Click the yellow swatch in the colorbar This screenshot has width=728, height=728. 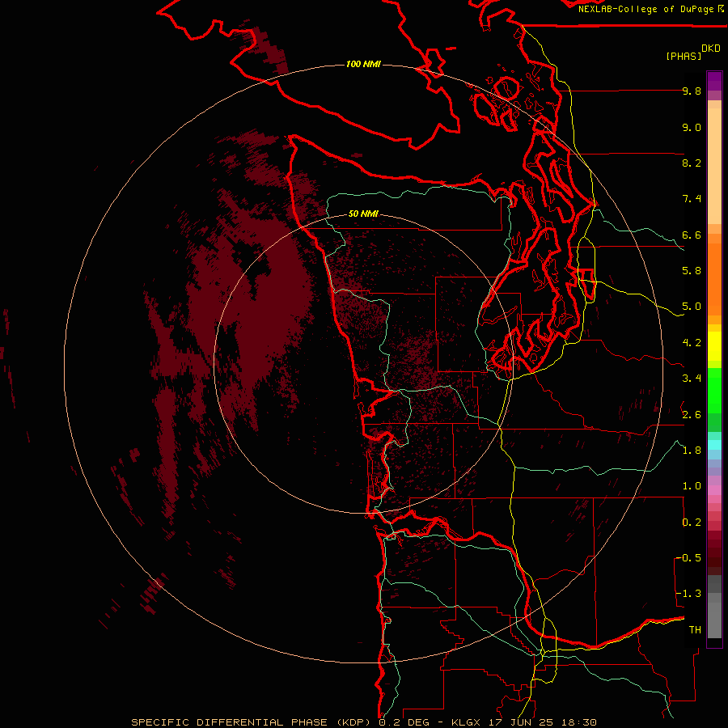[x=714, y=346]
